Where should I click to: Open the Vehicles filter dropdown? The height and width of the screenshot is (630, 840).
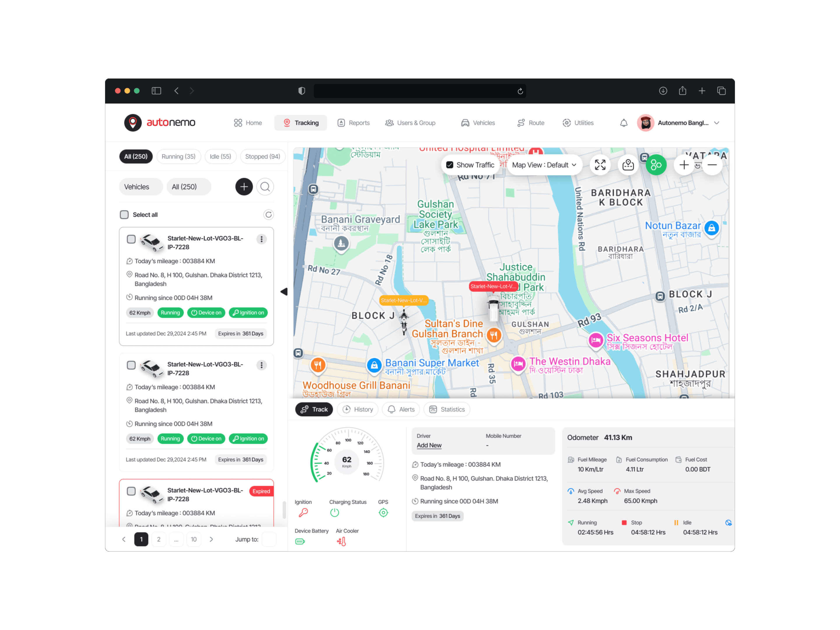pos(141,186)
